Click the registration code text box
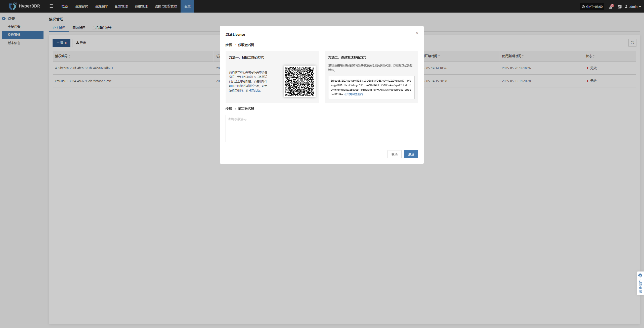Image resolution: width=644 pixels, height=328 pixels. (371, 87)
